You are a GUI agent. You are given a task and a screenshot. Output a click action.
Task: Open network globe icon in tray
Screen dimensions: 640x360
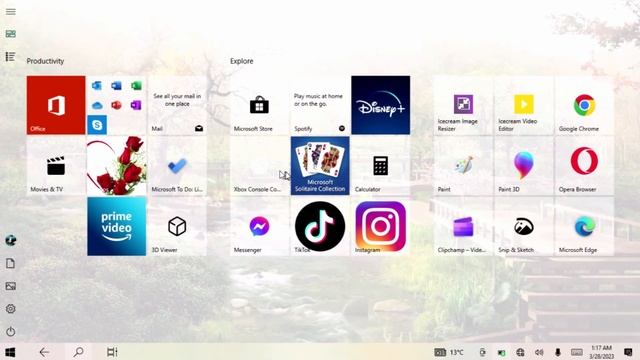(520, 352)
